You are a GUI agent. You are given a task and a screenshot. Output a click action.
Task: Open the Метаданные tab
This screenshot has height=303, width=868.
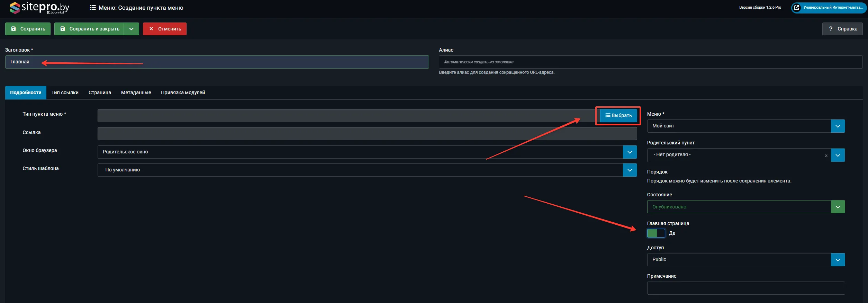[x=136, y=92]
